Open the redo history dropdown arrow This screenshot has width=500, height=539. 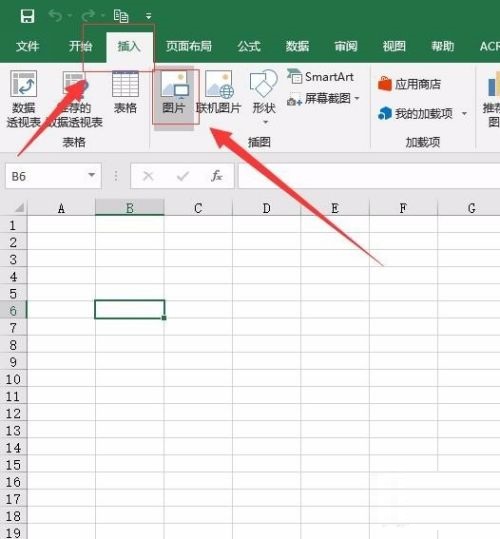[102, 16]
